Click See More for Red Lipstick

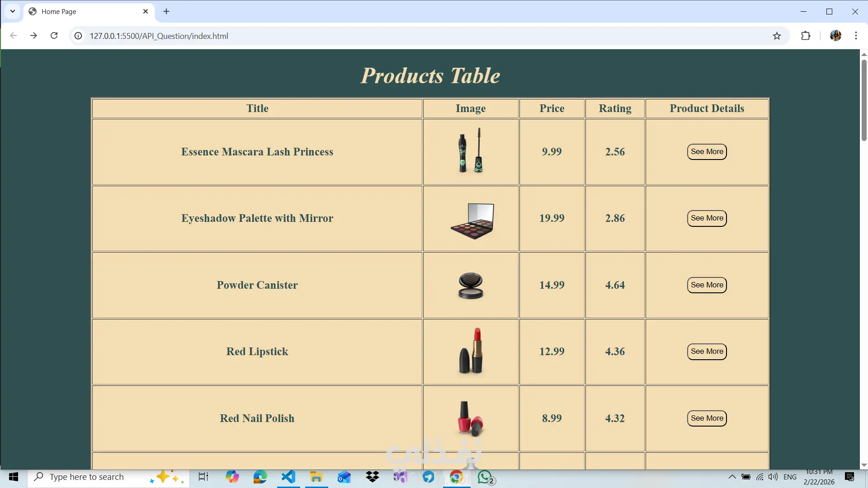pyautogui.click(x=707, y=352)
